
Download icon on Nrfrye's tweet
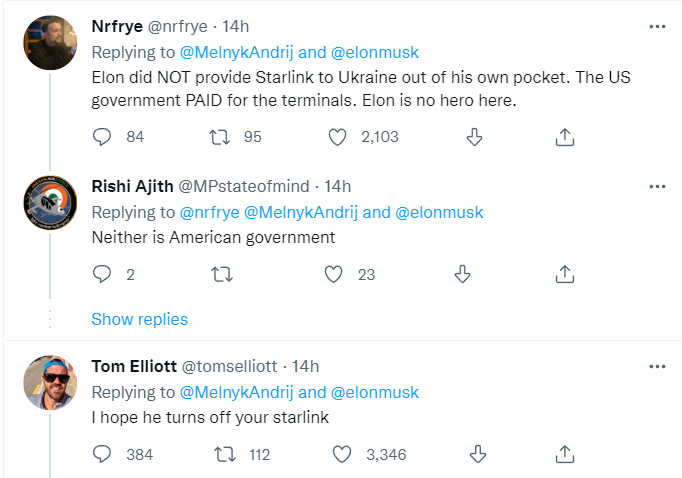[x=476, y=136]
